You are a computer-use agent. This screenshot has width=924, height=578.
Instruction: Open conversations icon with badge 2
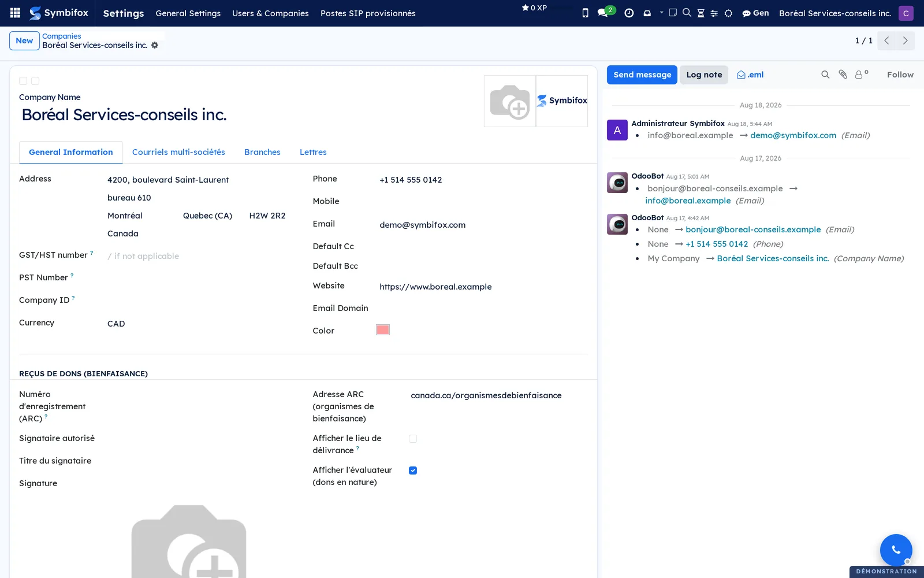tap(606, 12)
